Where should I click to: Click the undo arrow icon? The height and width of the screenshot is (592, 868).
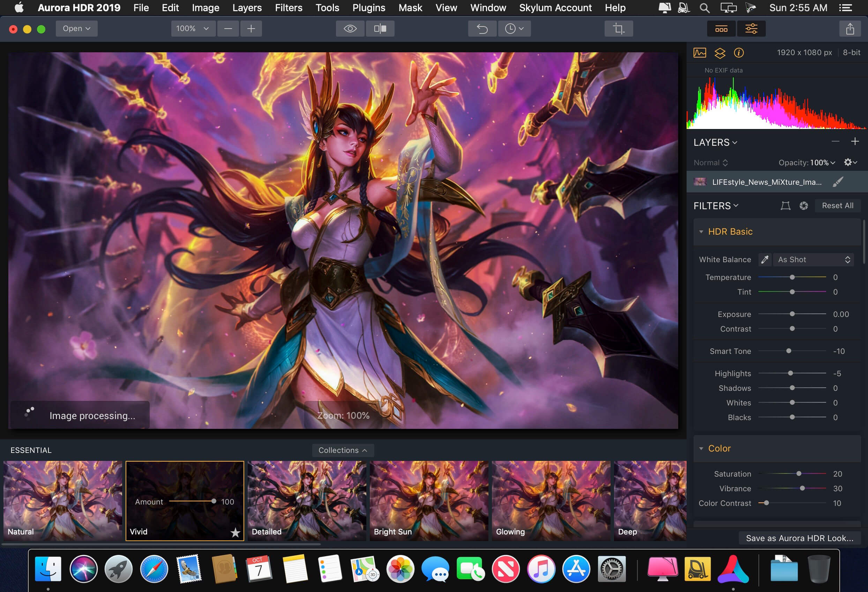click(482, 29)
